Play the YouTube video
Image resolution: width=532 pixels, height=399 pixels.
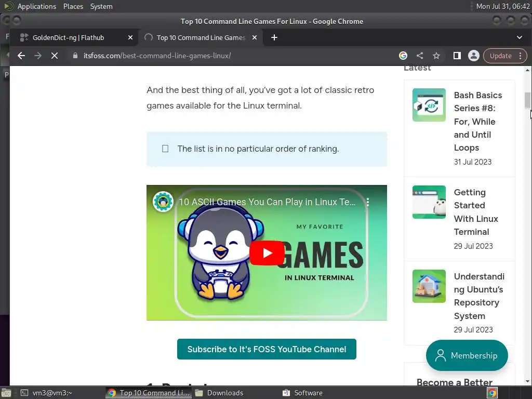[267, 253]
